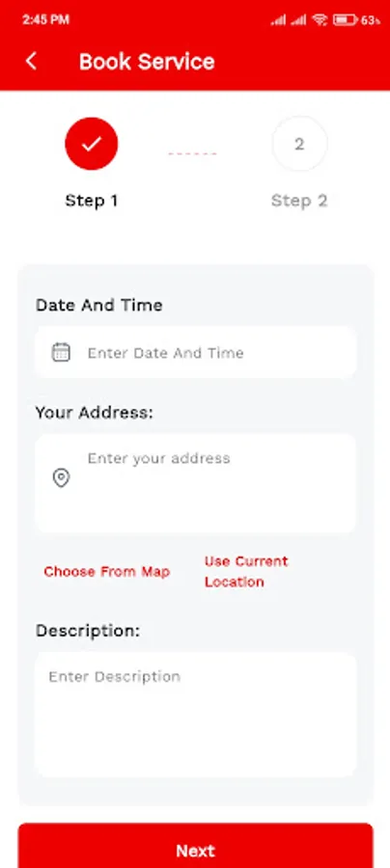Click the Step 1 label text
This screenshot has height=868, width=390.
(92, 201)
